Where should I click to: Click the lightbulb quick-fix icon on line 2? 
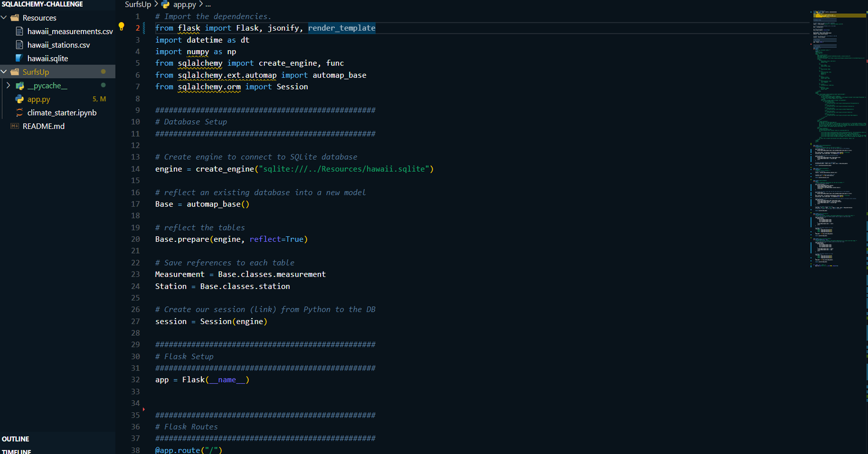click(121, 27)
